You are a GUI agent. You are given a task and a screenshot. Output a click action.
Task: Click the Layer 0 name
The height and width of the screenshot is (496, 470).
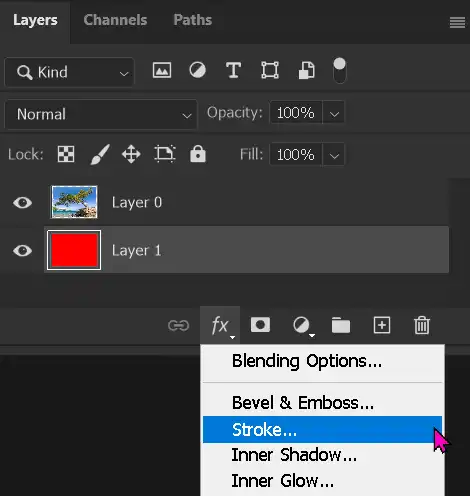[x=137, y=203]
